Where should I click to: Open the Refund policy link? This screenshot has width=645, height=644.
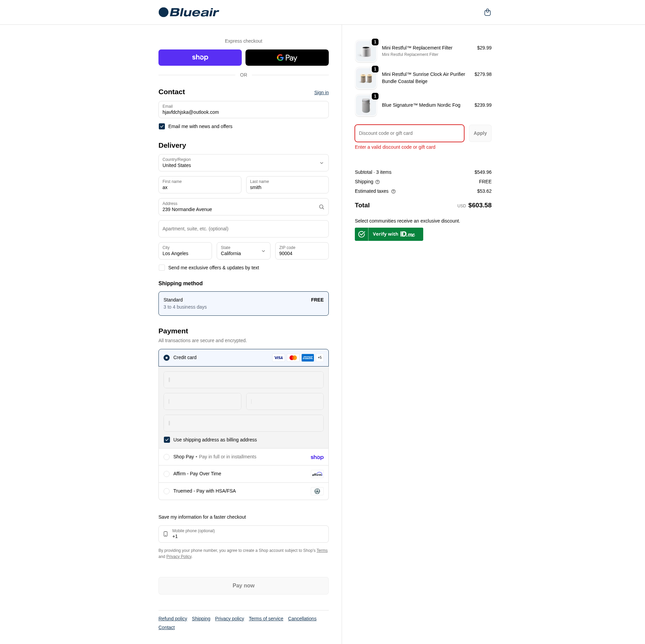(173, 619)
